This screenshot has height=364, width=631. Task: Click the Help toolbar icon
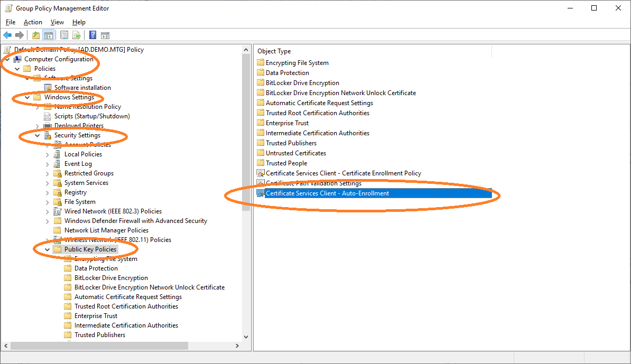[x=92, y=35]
